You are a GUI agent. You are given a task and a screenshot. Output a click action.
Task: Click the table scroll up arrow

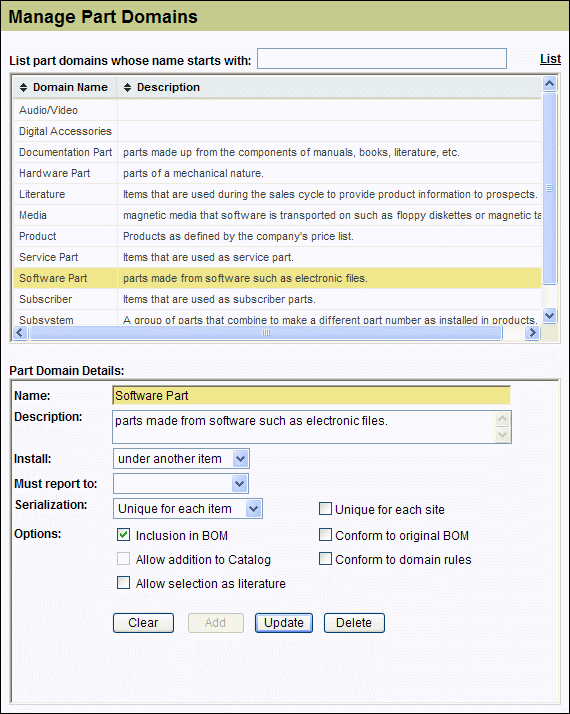(x=550, y=84)
